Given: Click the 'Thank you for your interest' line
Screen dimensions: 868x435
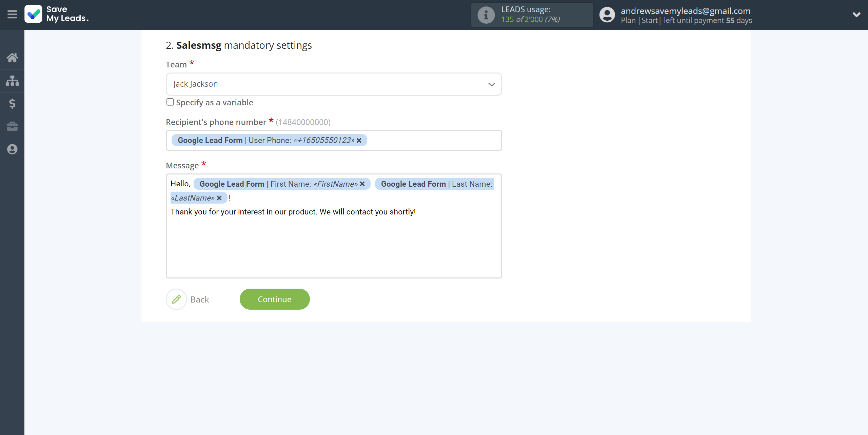Looking at the screenshot, I should tap(293, 212).
